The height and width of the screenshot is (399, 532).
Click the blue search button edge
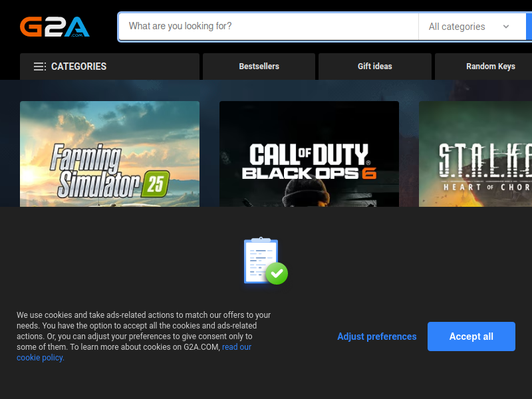click(x=529, y=27)
